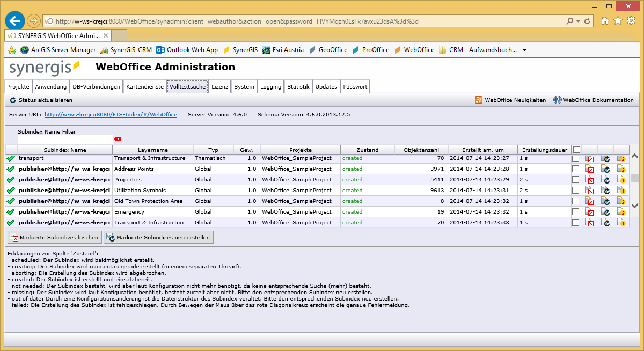Open WebOffice Dokumentation help icon

tap(556, 99)
